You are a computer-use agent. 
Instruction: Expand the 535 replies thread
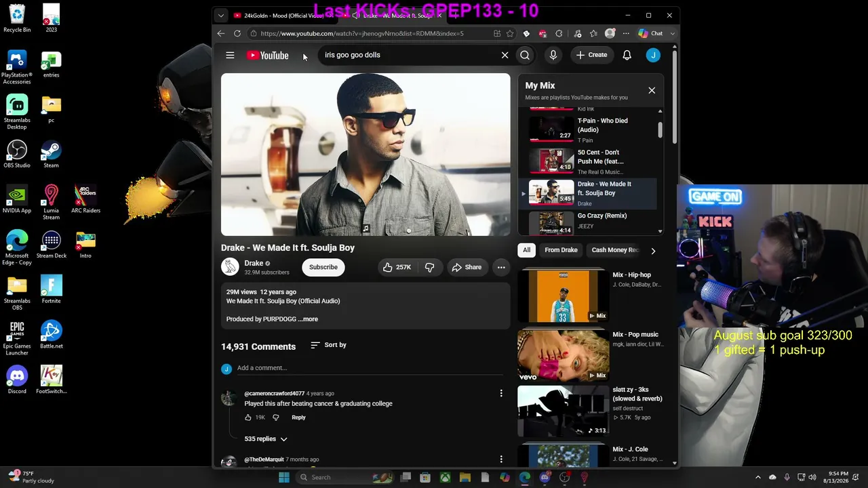pyautogui.click(x=266, y=439)
